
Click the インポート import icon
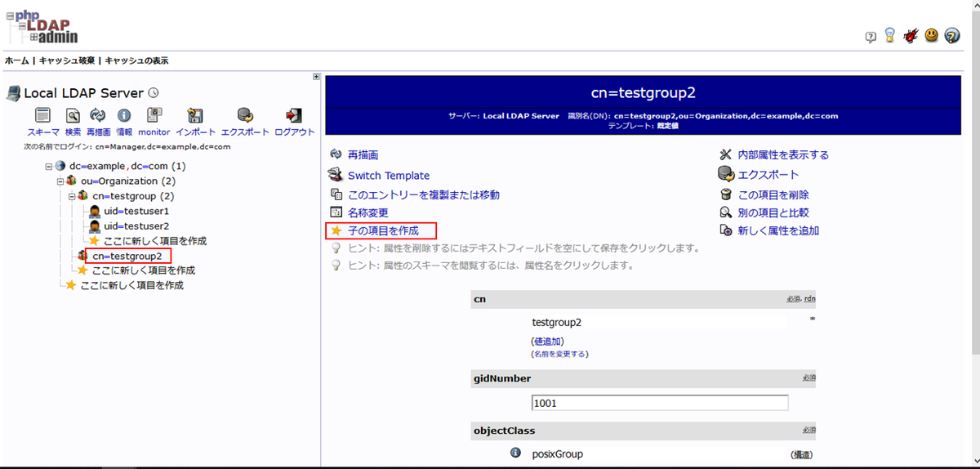coord(195,116)
